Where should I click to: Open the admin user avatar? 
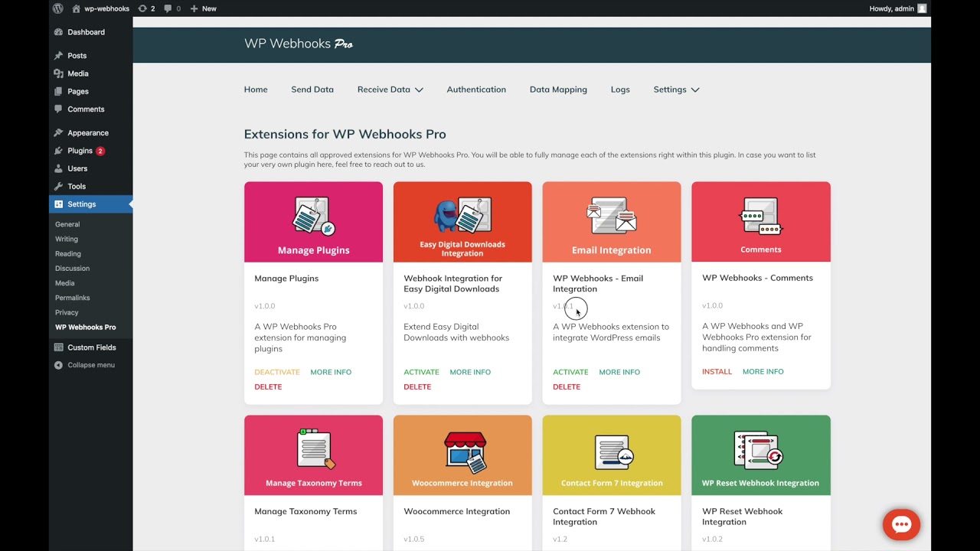tap(922, 8)
